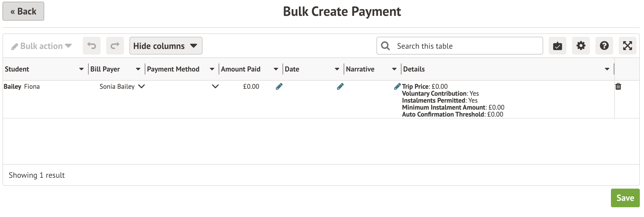This screenshot has height=217, width=644.
Task: Open the Hide columns dropdown
Action: coord(166,46)
